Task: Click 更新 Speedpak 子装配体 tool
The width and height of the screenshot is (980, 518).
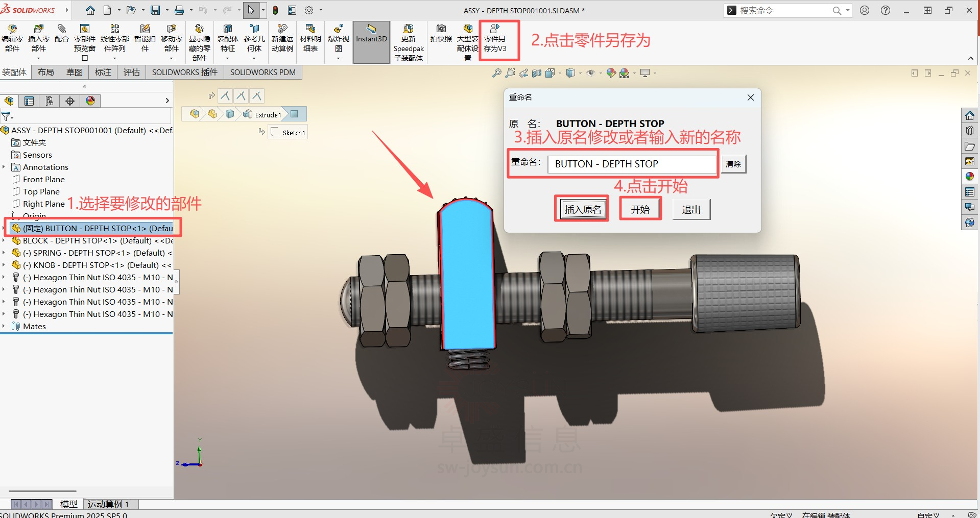Action: pyautogui.click(x=409, y=43)
